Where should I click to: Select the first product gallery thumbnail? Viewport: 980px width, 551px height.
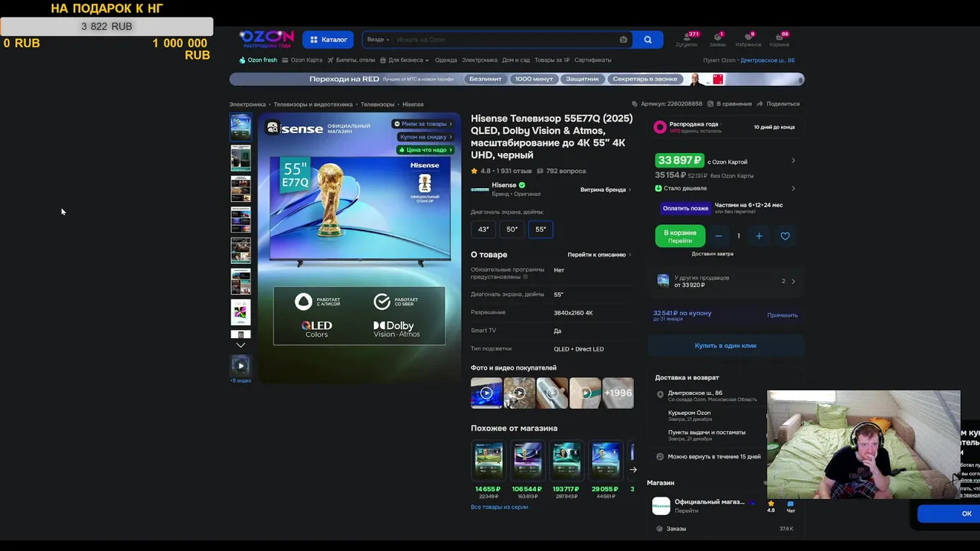(x=240, y=127)
